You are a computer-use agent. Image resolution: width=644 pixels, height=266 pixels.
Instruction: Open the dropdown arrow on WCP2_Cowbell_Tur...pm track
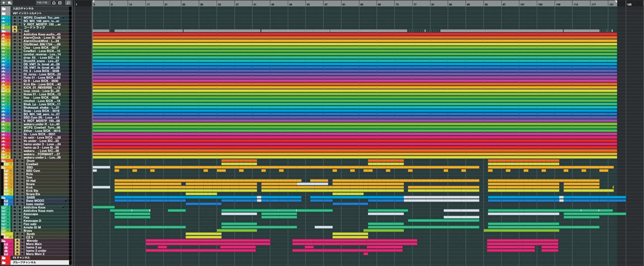63,18
